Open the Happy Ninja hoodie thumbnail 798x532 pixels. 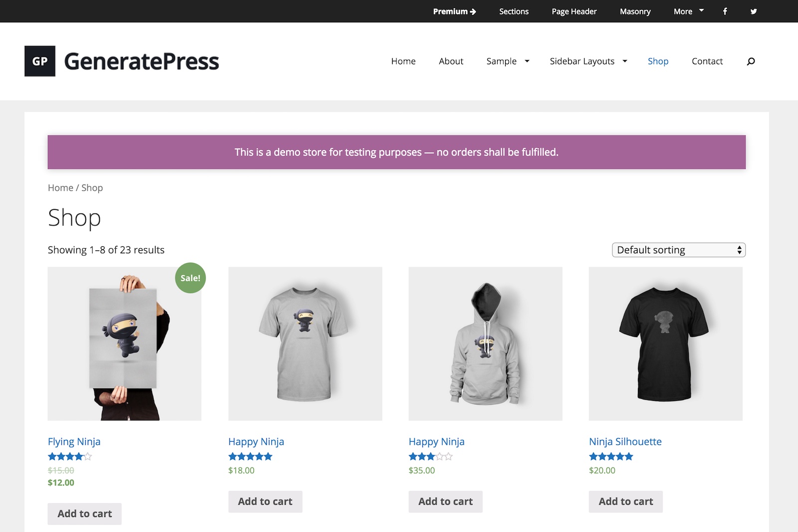485,344
